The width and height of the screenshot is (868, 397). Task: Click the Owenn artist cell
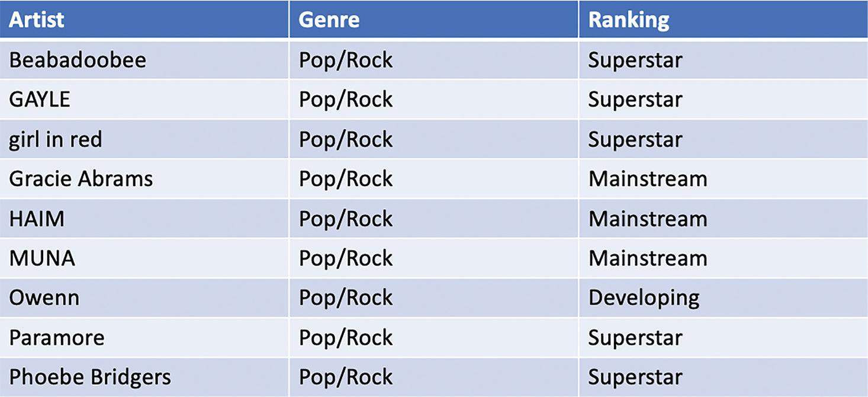[x=44, y=297]
